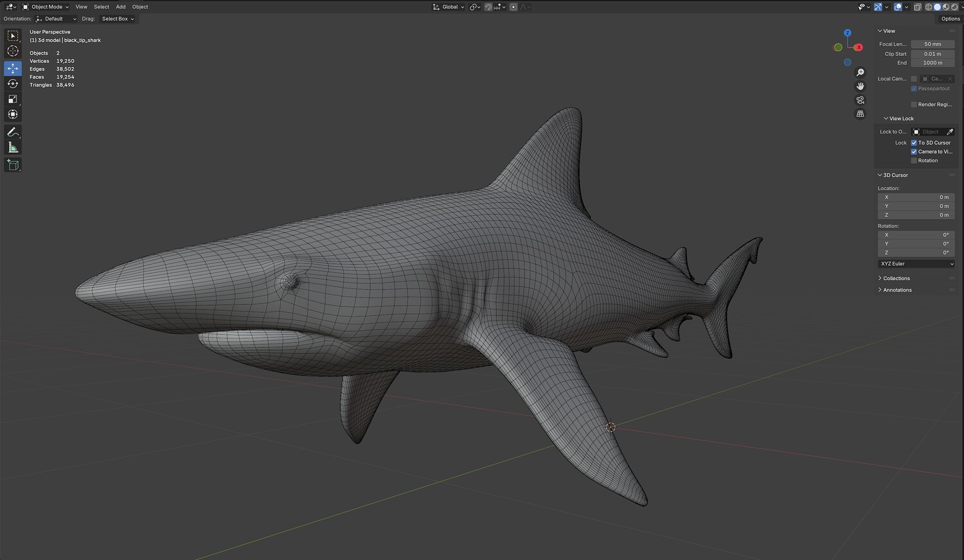The image size is (964, 560).
Task: Enable the Lock Rotation checkbox
Action: point(914,161)
